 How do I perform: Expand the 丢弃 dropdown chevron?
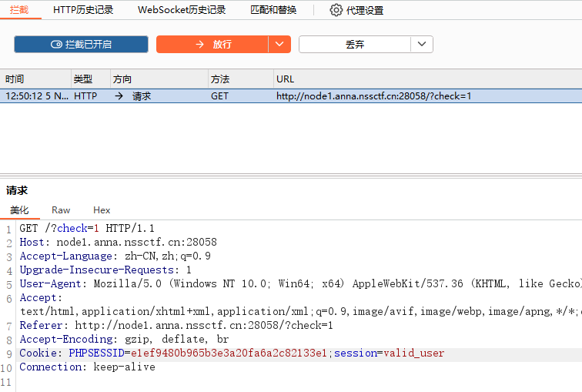click(x=421, y=45)
